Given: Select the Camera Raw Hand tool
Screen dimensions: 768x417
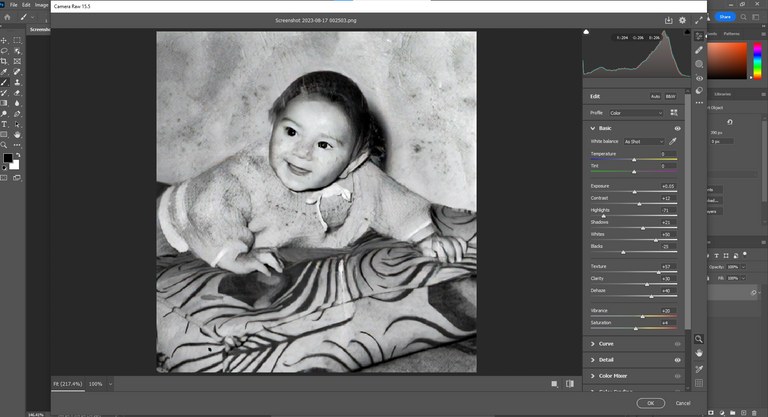Looking at the screenshot, I should click(699, 353).
